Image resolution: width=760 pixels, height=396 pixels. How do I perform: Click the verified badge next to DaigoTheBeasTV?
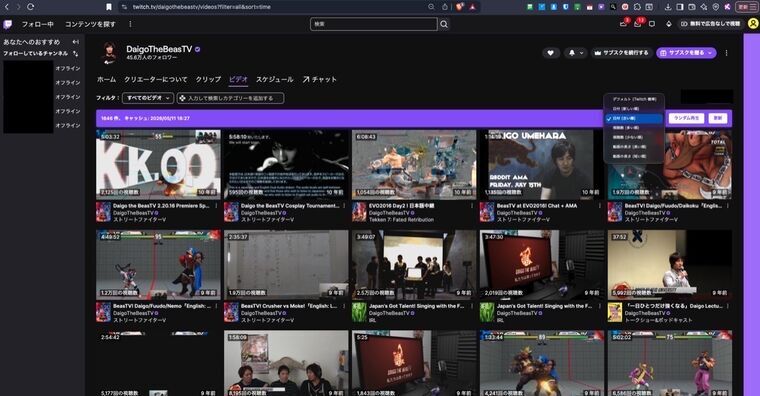pyautogui.click(x=198, y=49)
